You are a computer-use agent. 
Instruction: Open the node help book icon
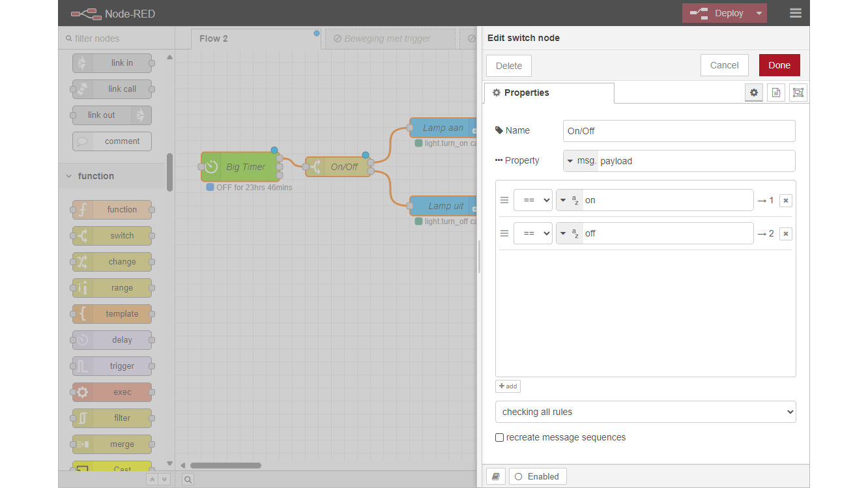[x=496, y=476]
